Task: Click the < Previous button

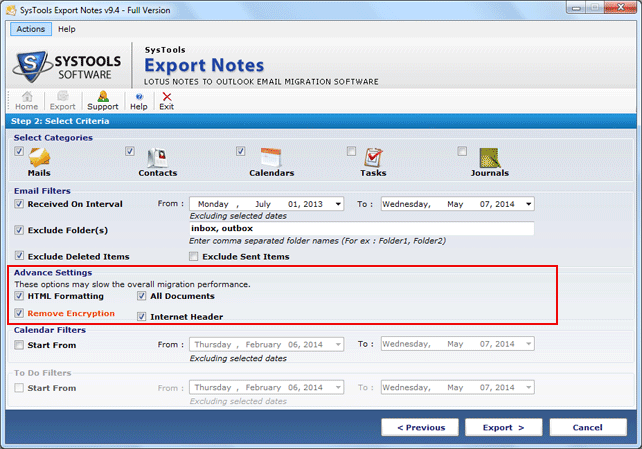Action: [x=420, y=427]
